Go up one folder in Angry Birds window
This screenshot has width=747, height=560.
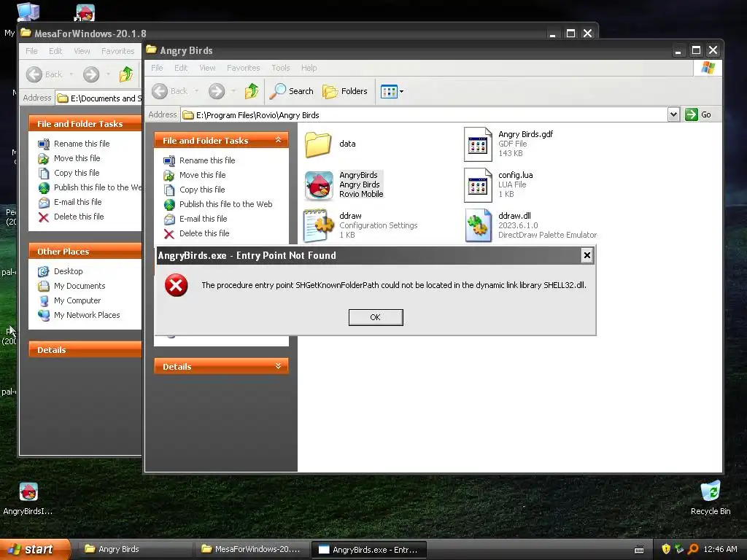[252, 91]
